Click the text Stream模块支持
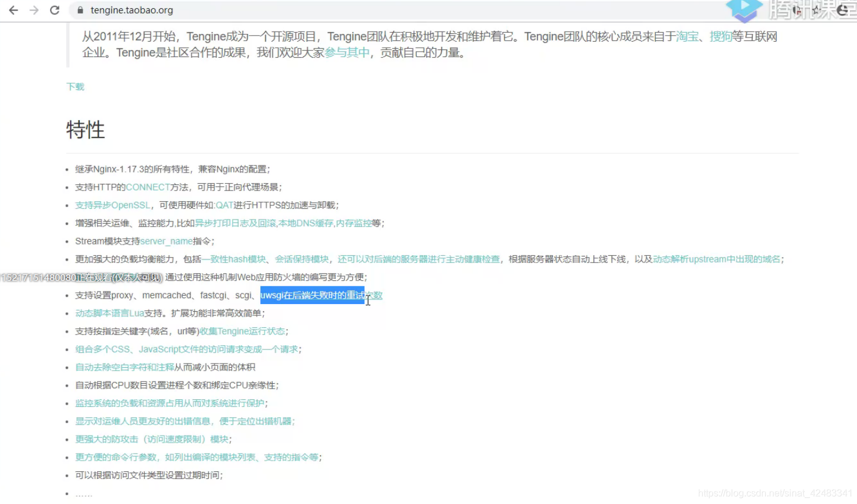857x504 pixels. pyautogui.click(x=108, y=241)
